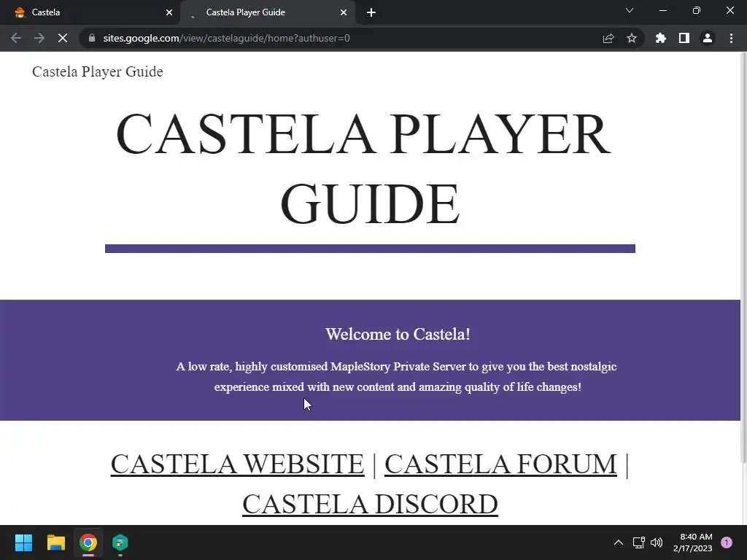Screen dimensions: 747x560
Task: Click the page vertical scrollbar
Action: [743, 257]
